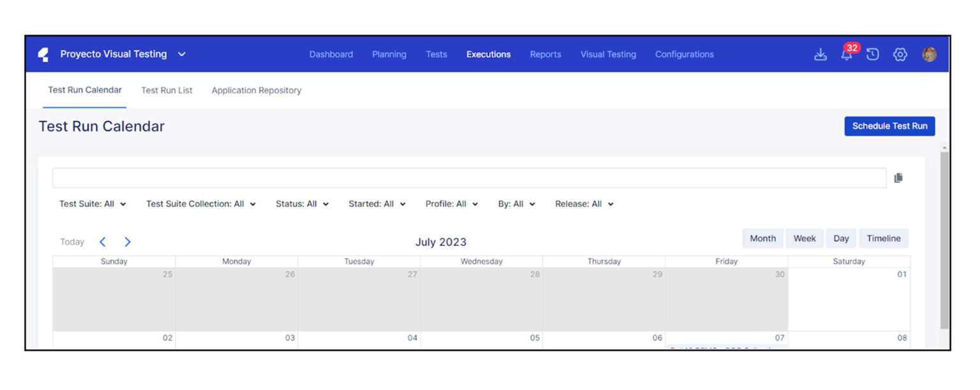The image size is (980, 390).
Task: Click the Wednesday column header
Action: pyautogui.click(x=482, y=261)
